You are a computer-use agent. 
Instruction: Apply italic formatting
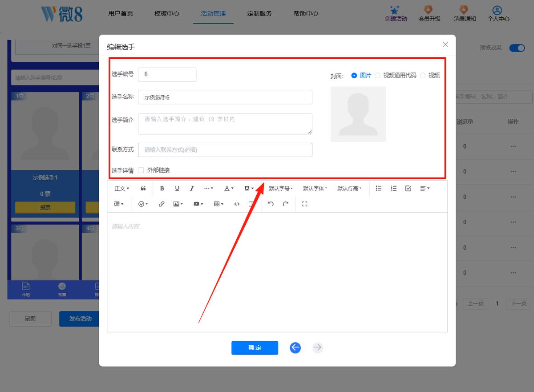coord(192,189)
